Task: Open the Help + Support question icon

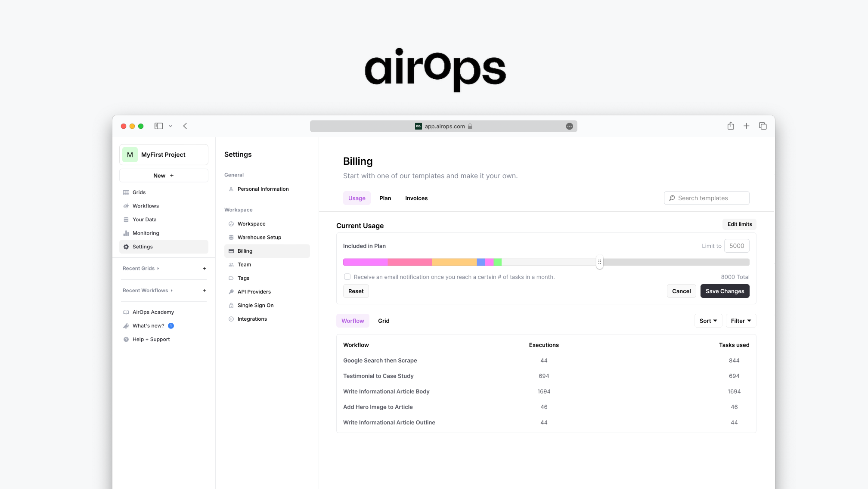Action: click(126, 340)
